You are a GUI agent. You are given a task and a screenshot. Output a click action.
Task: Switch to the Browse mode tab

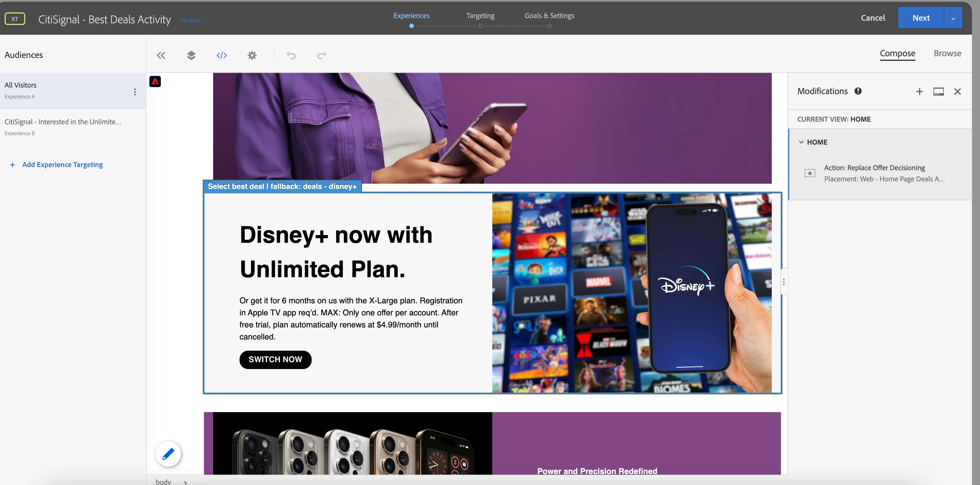pos(947,53)
